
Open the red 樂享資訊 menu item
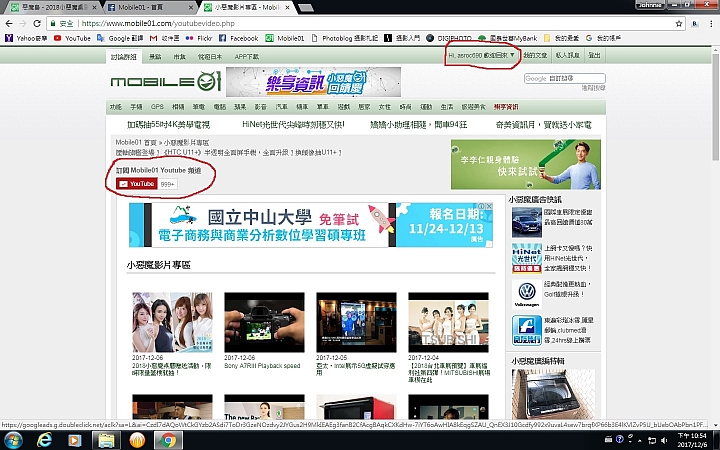click(506, 107)
